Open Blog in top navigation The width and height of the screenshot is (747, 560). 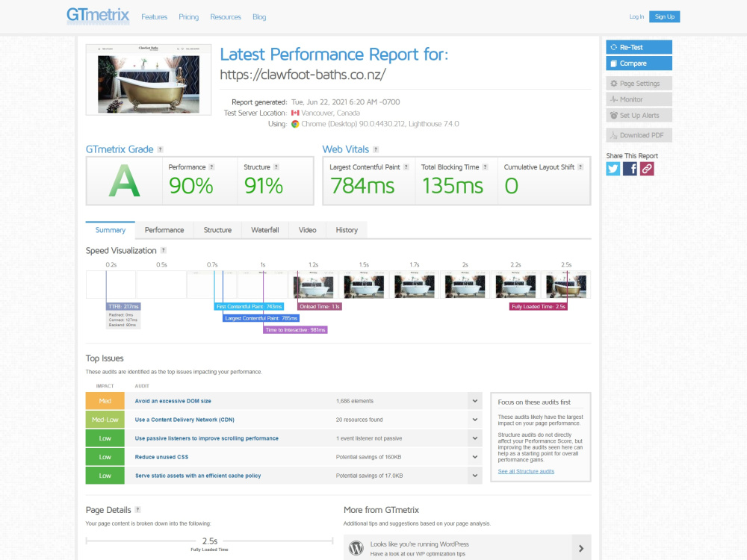click(x=259, y=17)
